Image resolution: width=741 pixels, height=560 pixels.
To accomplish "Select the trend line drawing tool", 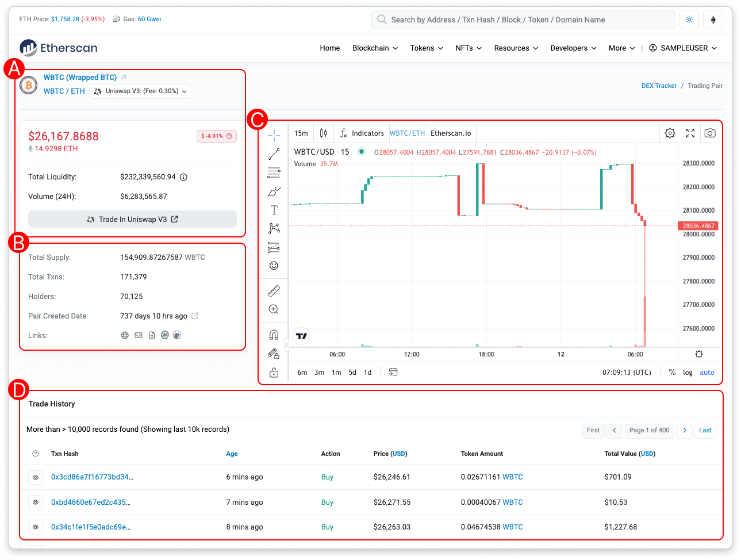I will 274,154.
